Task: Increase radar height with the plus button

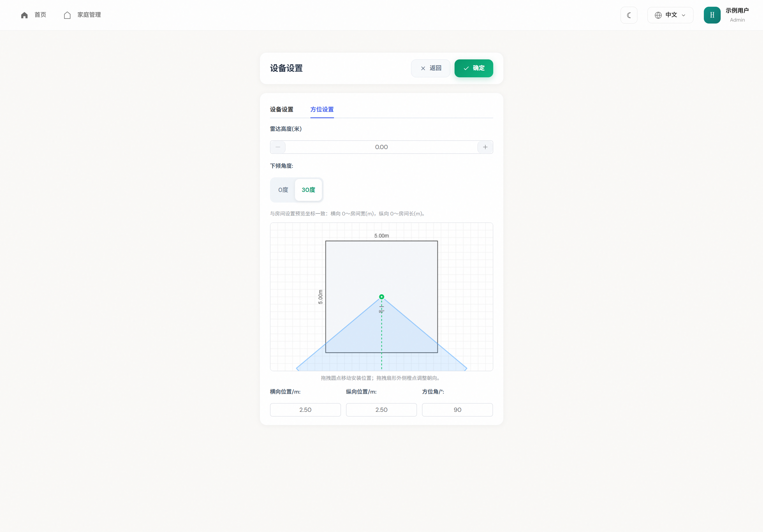Action: point(485,147)
